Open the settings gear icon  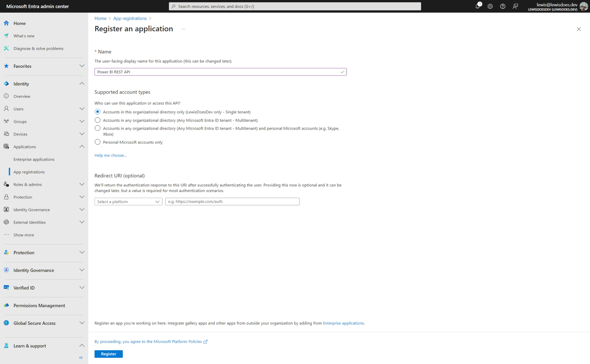tap(490, 6)
